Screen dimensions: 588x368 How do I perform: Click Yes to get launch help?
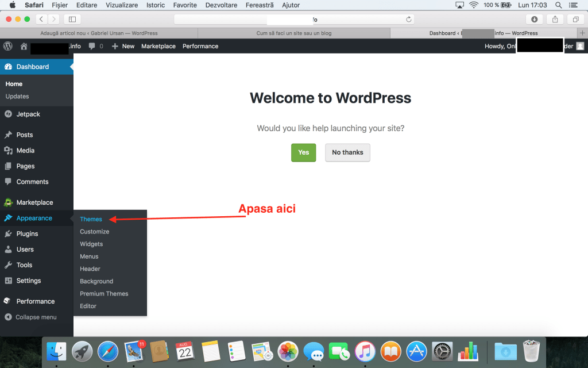pos(303,152)
